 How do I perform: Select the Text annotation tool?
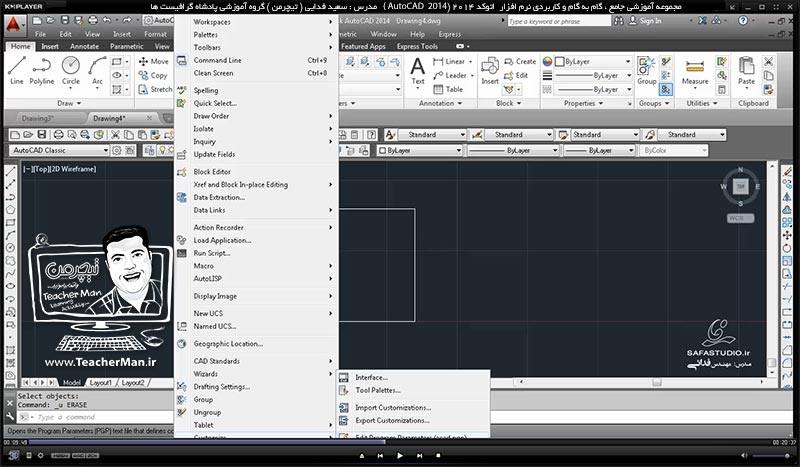pyautogui.click(x=417, y=70)
